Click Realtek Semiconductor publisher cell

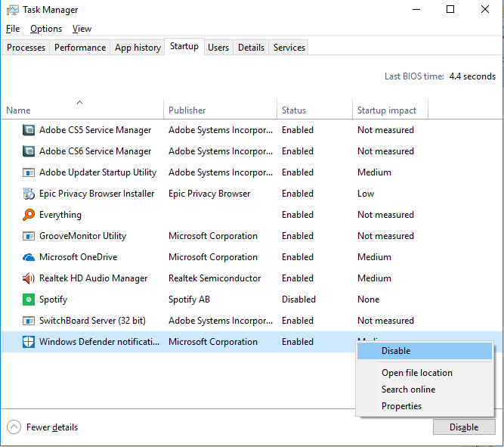click(215, 278)
